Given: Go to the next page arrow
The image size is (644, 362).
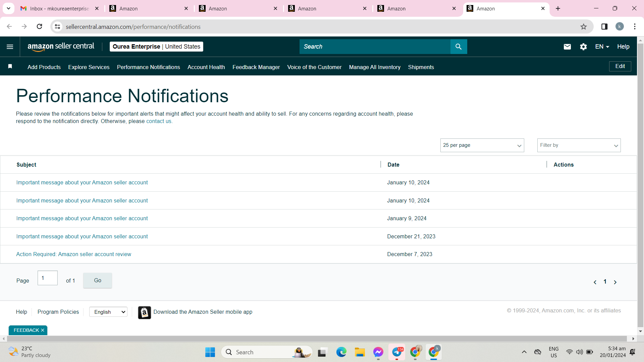Looking at the screenshot, I should click(x=615, y=282).
